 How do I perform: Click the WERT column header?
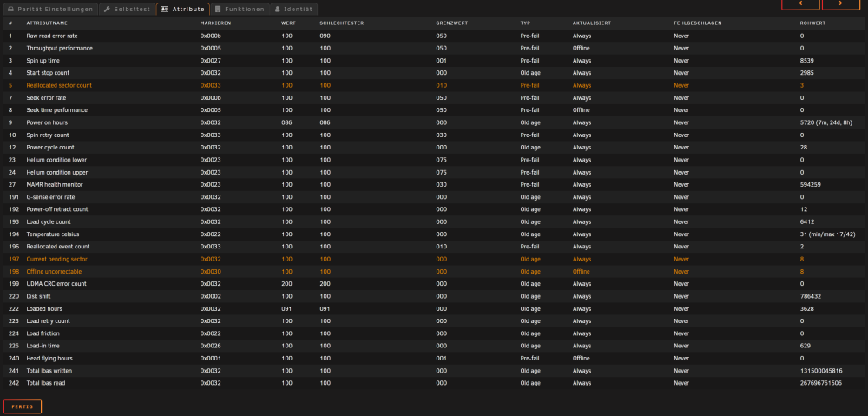click(x=287, y=23)
